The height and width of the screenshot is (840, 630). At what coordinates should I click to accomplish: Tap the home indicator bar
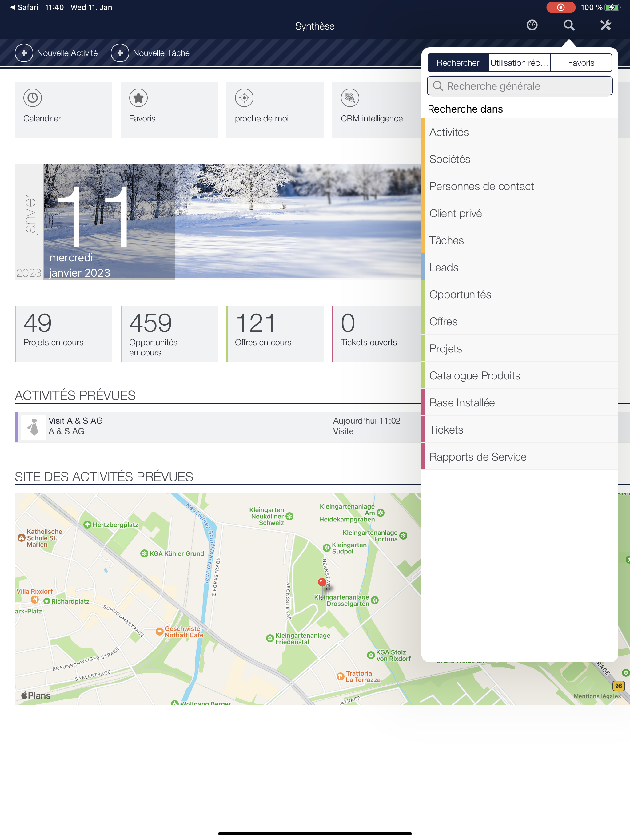(x=315, y=833)
